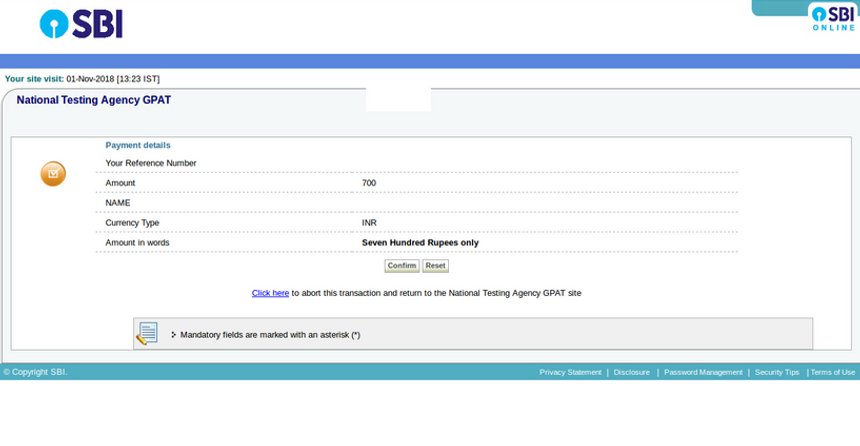Click the arrow bullet before Mandatory fields text
Image resolution: width=860 pixels, height=446 pixels.
pos(173,335)
